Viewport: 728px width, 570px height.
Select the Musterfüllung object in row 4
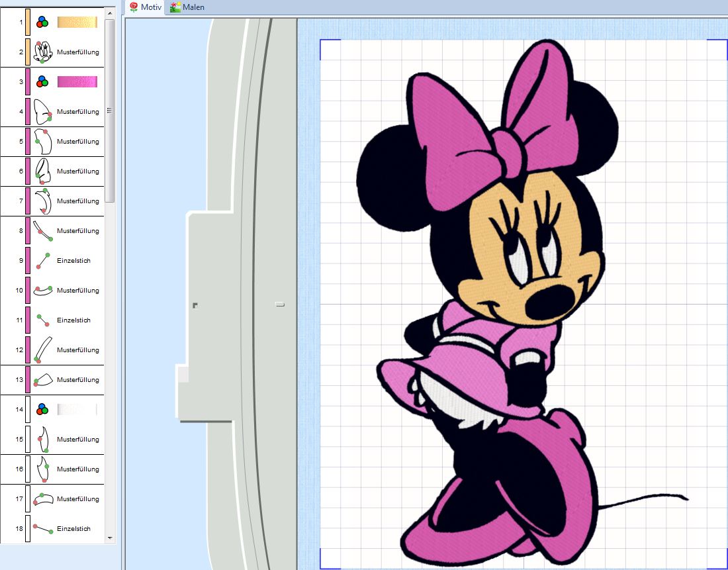[x=77, y=112]
